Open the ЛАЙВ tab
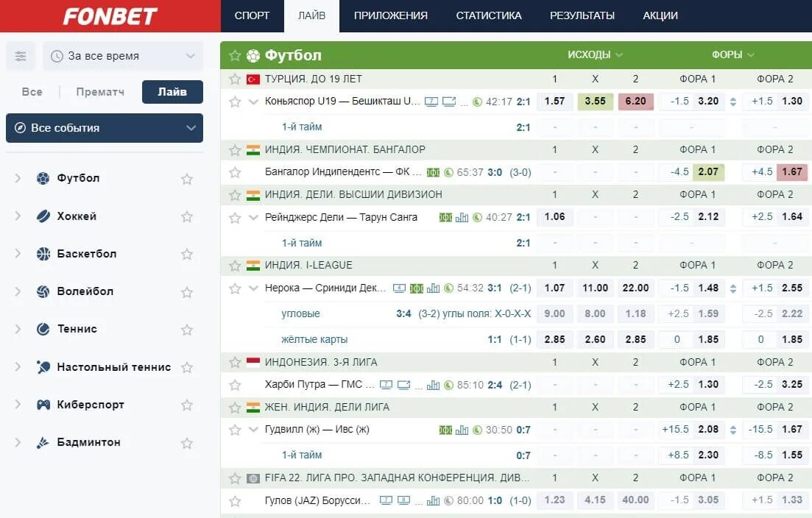Screen dimensions: 812x518 [311, 15]
